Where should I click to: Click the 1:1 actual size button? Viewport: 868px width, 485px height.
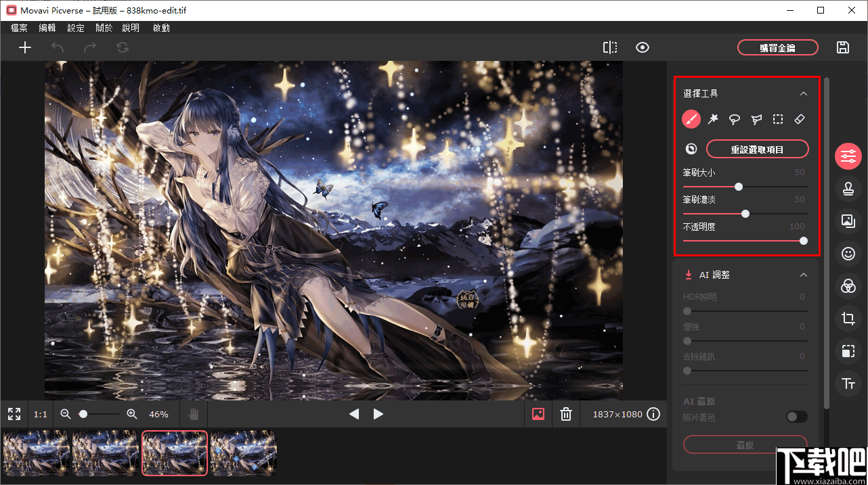click(41, 414)
